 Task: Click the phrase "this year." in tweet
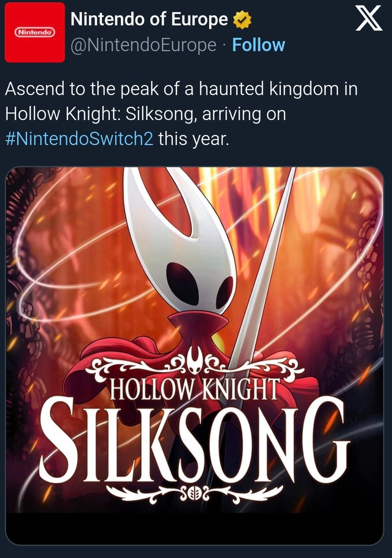(193, 138)
